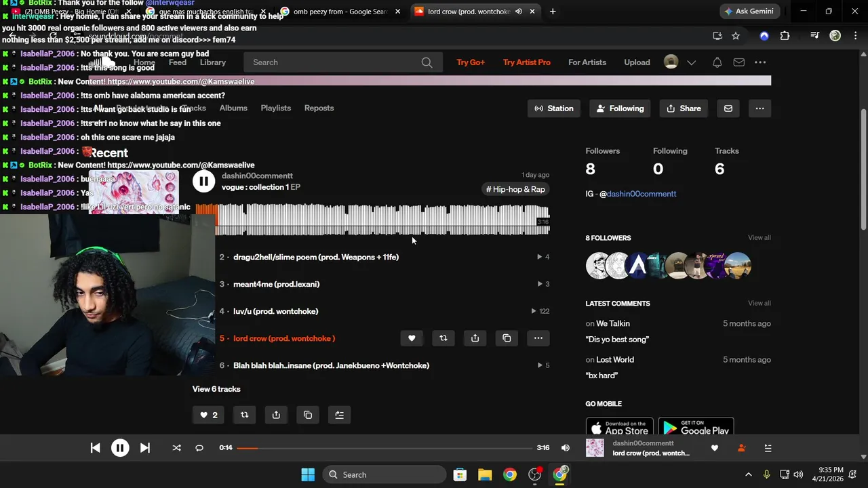Copy the EP link icon
The image size is (868, 488).
point(308,415)
